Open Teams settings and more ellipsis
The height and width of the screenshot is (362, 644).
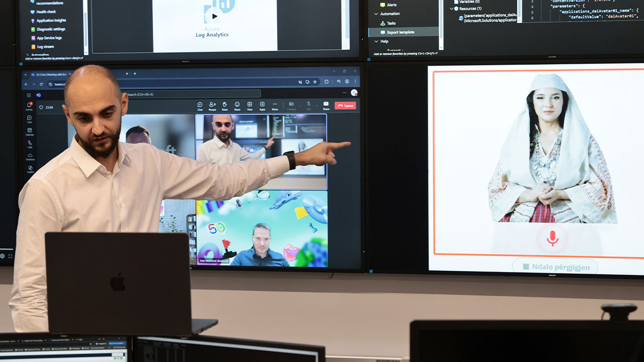(x=344, y=93)
